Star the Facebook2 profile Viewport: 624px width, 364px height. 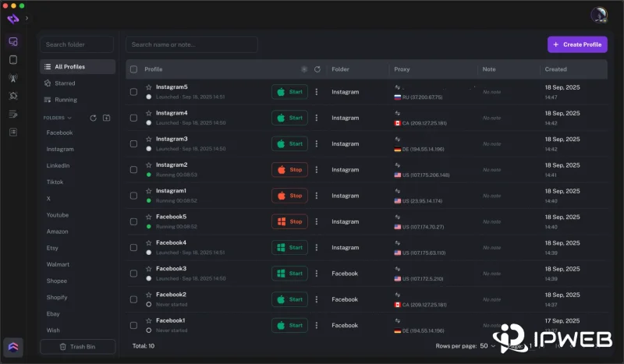click(148, 295)
